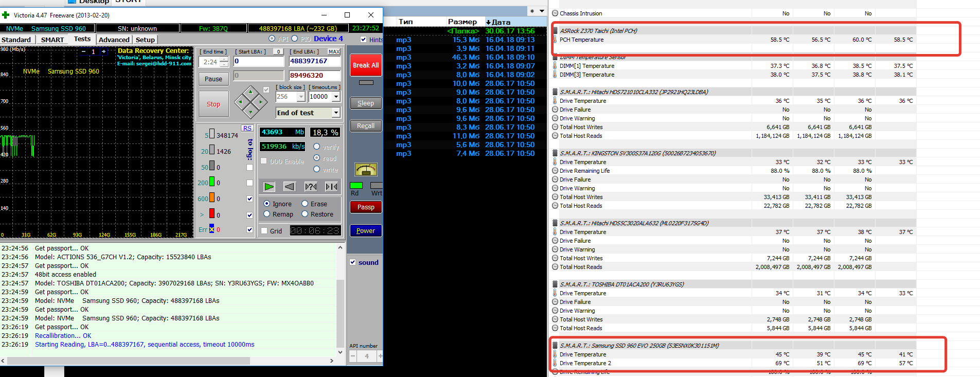Click the Recall button
The image size is (980, 377).
tap(366, 126)
